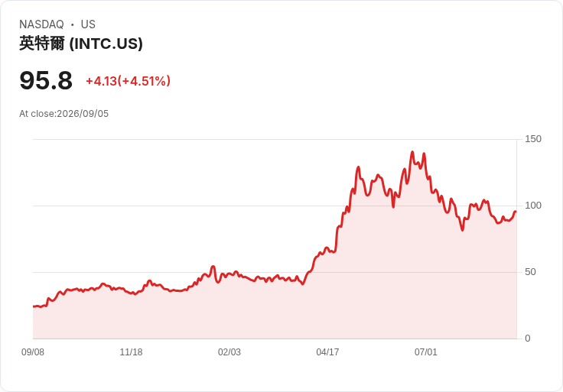Click the US market label

[88, 24]
